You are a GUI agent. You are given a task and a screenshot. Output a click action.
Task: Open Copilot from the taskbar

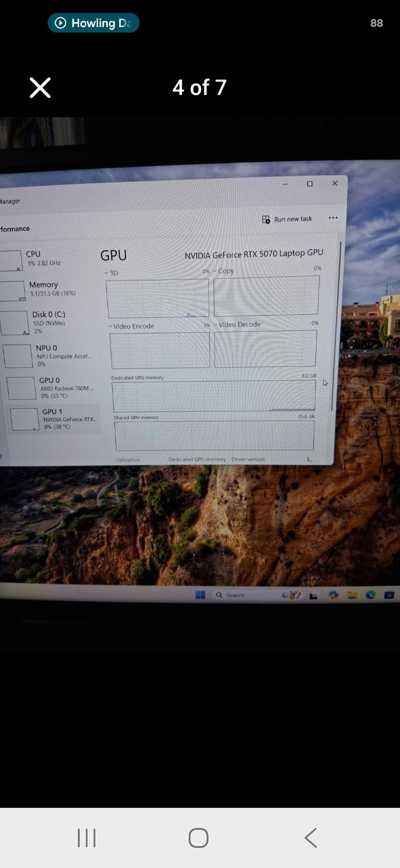(x=333, y=595)
